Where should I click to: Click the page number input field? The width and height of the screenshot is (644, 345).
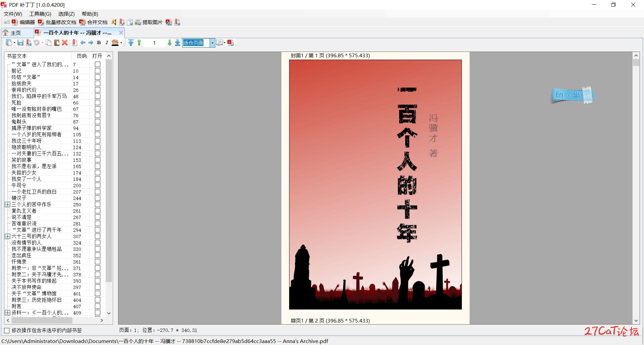[x=154, y=43]
